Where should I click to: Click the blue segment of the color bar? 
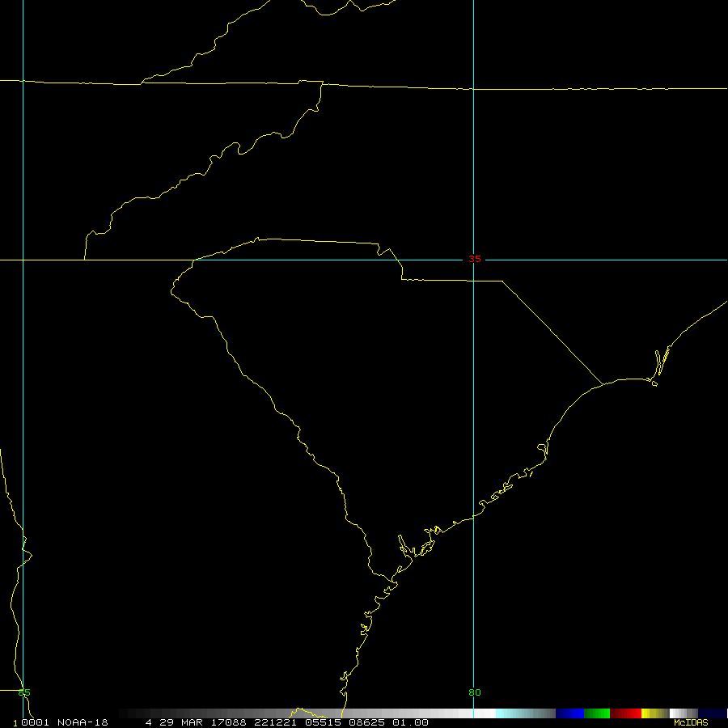(569, 713)
